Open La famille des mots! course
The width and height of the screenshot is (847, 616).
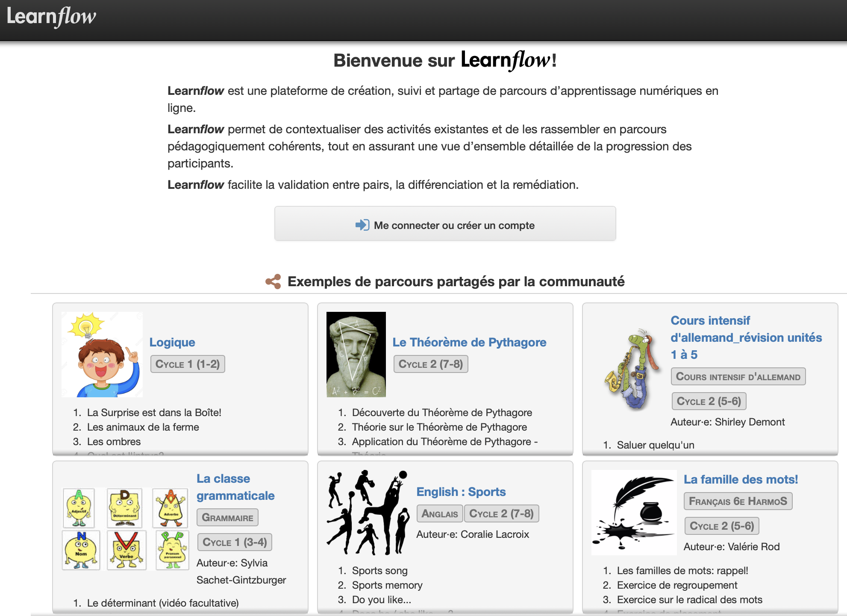point(741,479)
